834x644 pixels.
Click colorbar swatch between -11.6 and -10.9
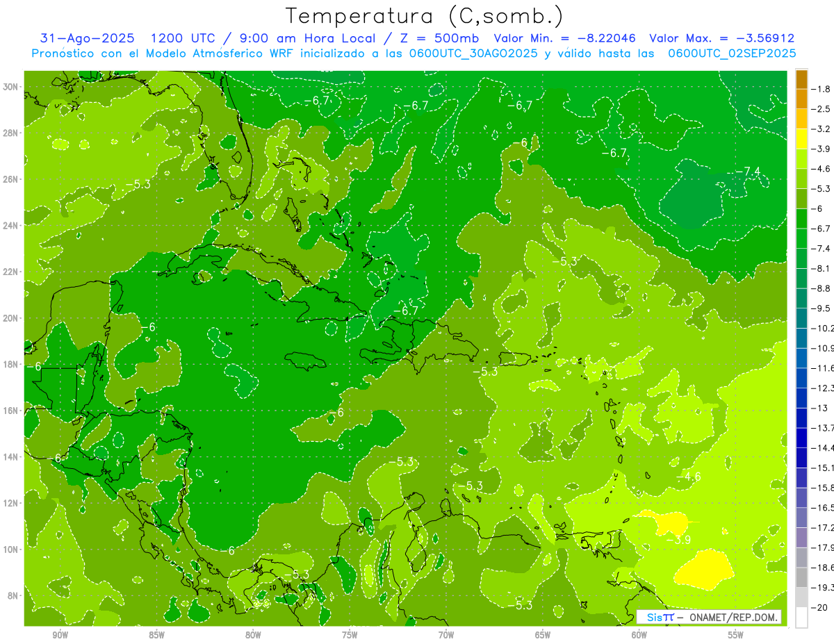tap(801, 358)
